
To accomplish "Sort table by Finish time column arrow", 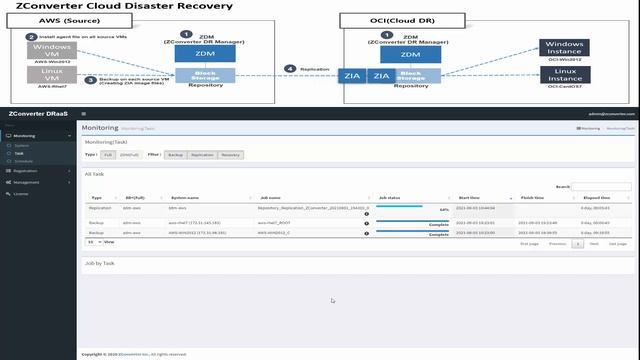I will [573, 198].
